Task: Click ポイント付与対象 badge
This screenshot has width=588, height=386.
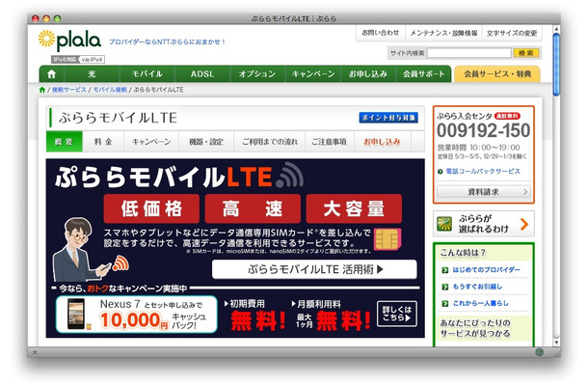Action: (388, 118)
